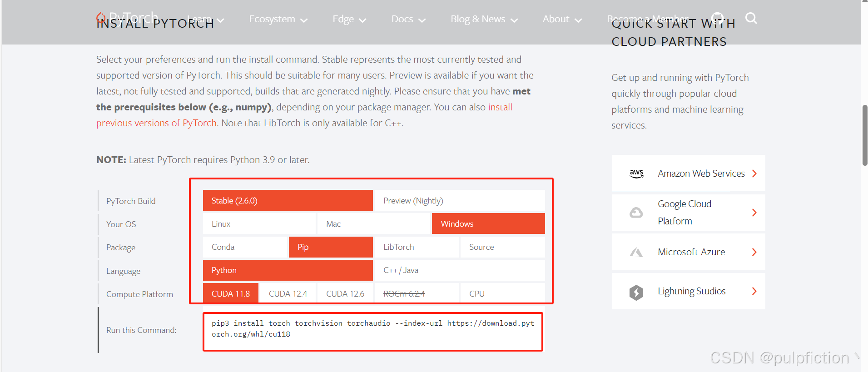This screenshot has height=372, width=868.
Task: Select Pip package option
Action: point(331,247)
